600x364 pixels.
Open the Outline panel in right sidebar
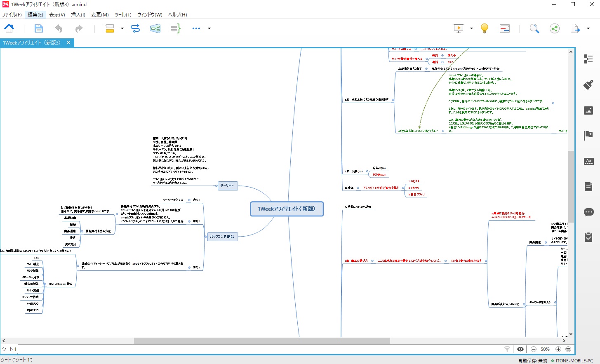pyautogui.click(x=588, y=59)
